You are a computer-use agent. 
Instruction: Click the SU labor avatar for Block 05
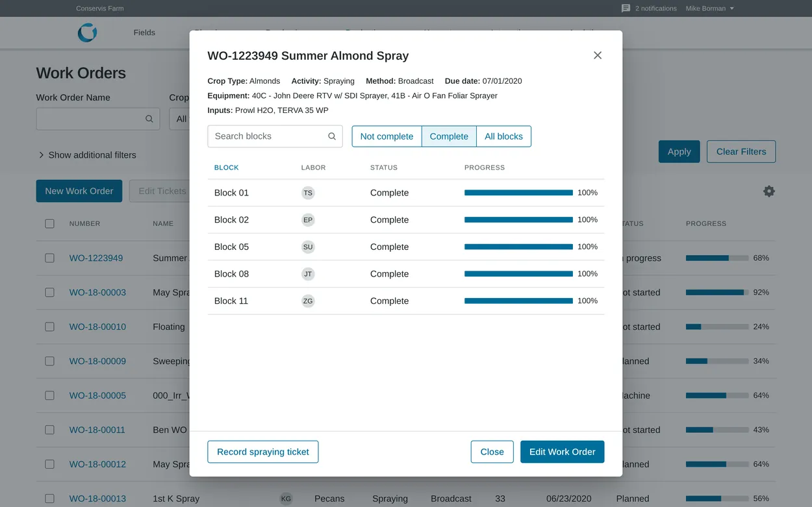coord(308,247)
